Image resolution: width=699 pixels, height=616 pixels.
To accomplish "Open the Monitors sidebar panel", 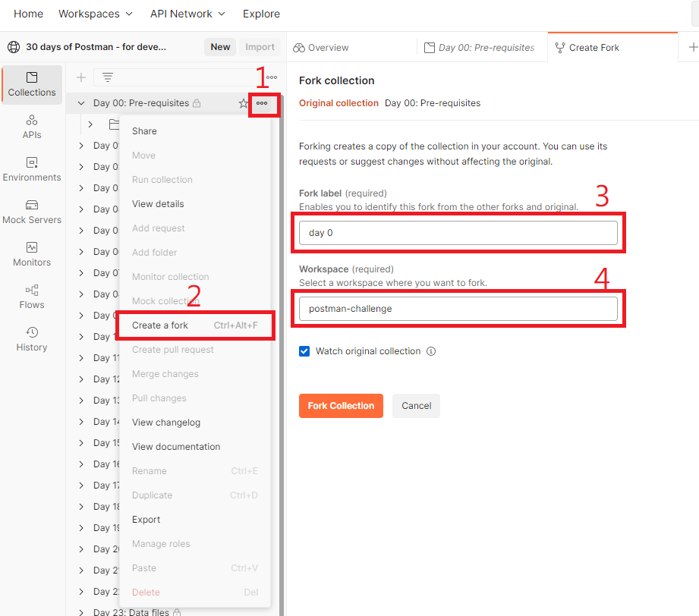I will pyautogui.click(x=32, y=254).
